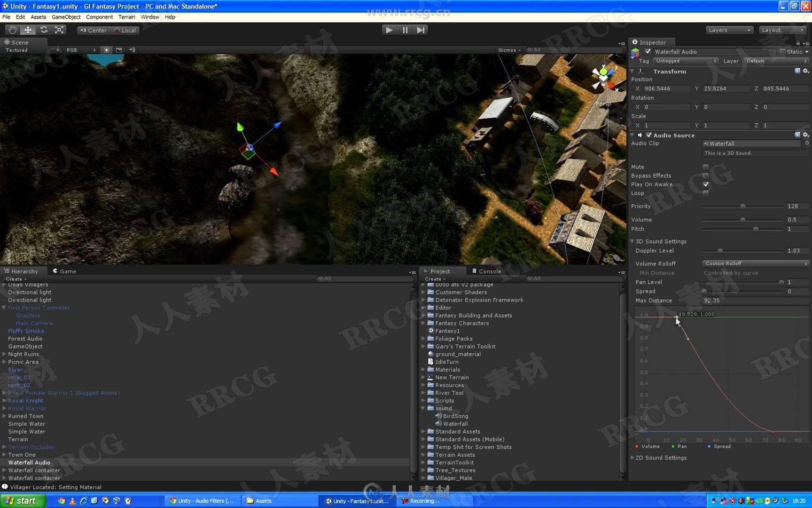The image size is (812, 508).
Task: Open Textured draw mode dropdown
Action: [x=32, y=50]
